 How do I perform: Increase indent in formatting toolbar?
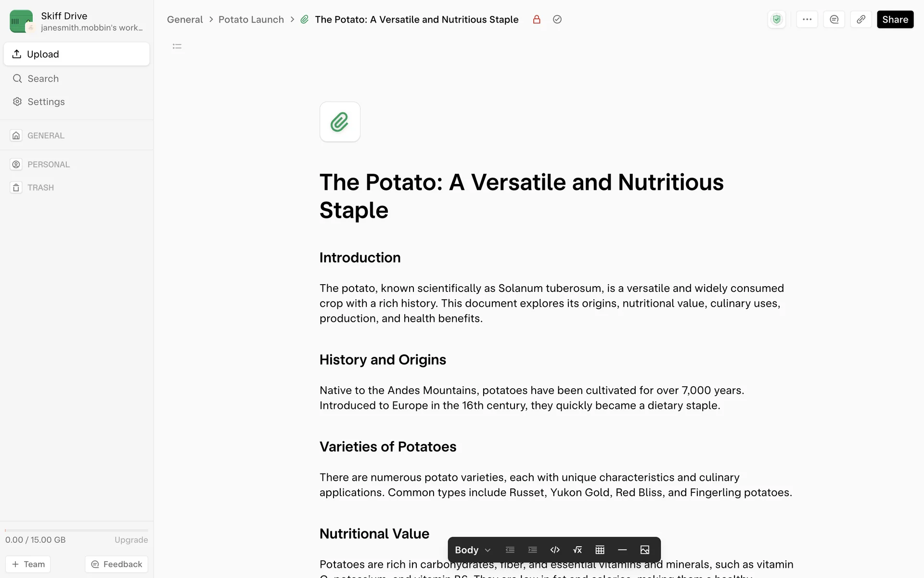(532, 550)
